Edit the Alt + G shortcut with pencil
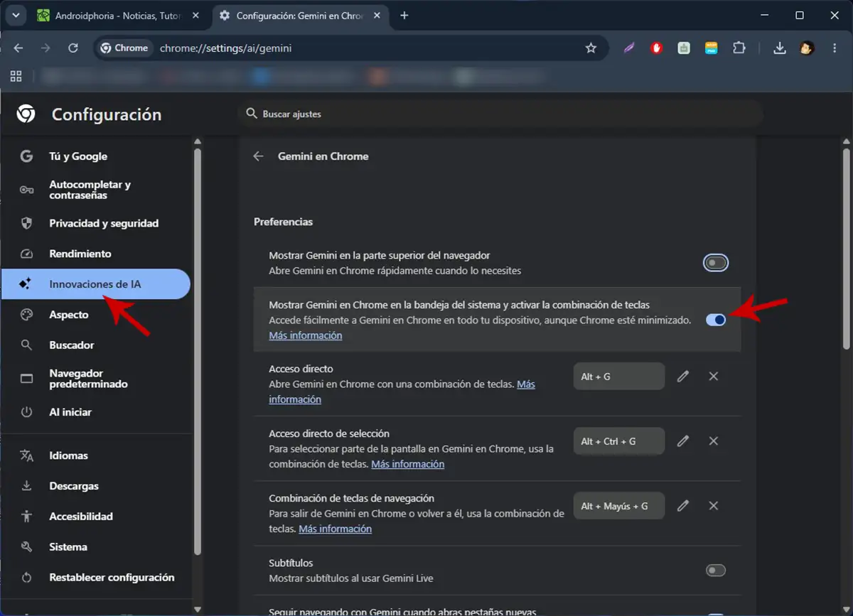 click(x=683, y=377)
